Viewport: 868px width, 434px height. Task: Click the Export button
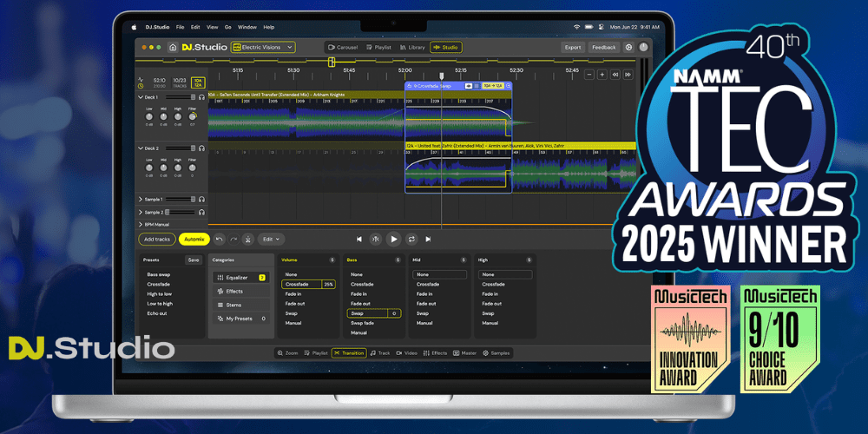pyautogui.click(x=572, y=47)
